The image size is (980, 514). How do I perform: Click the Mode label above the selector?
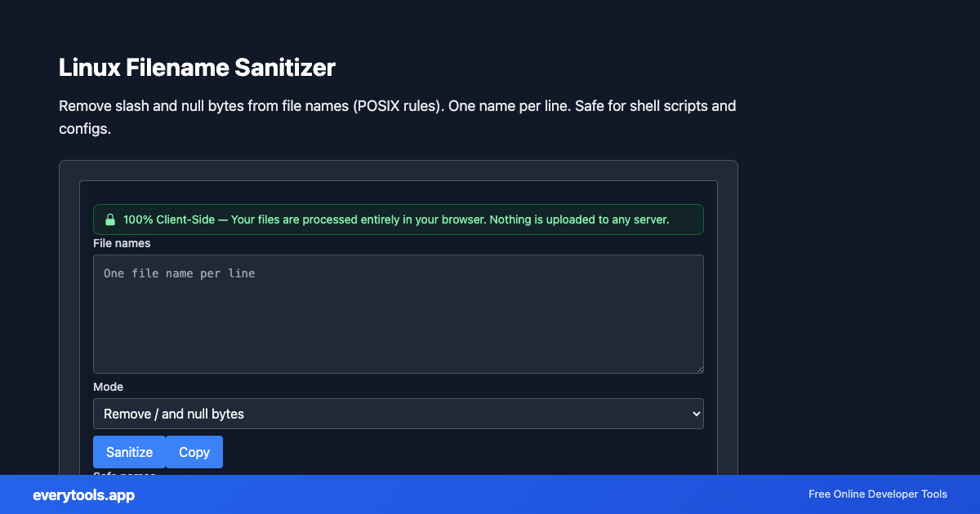108,387
